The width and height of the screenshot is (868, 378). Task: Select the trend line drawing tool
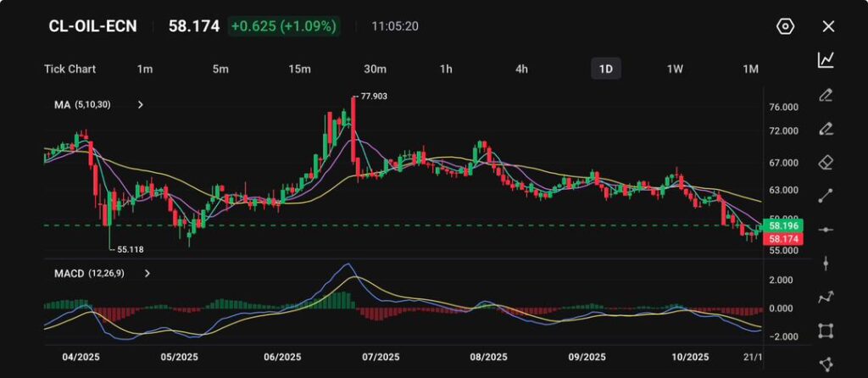coord(826,196)
